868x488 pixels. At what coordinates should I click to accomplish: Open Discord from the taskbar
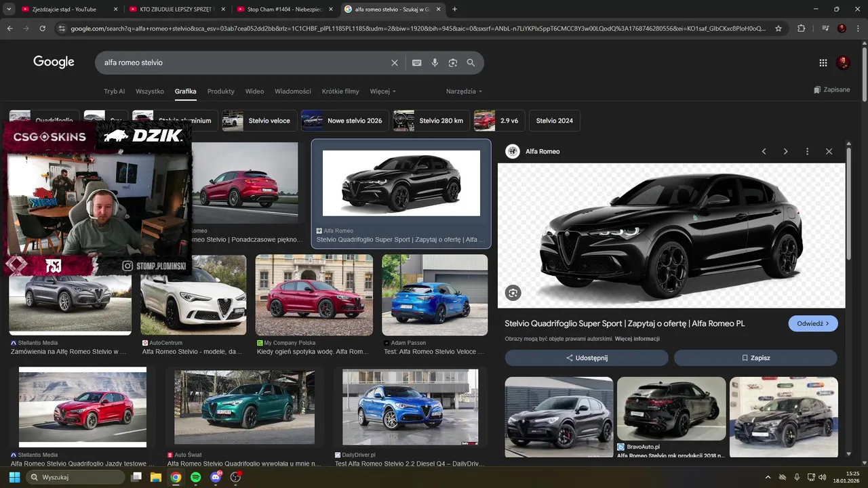216,477
